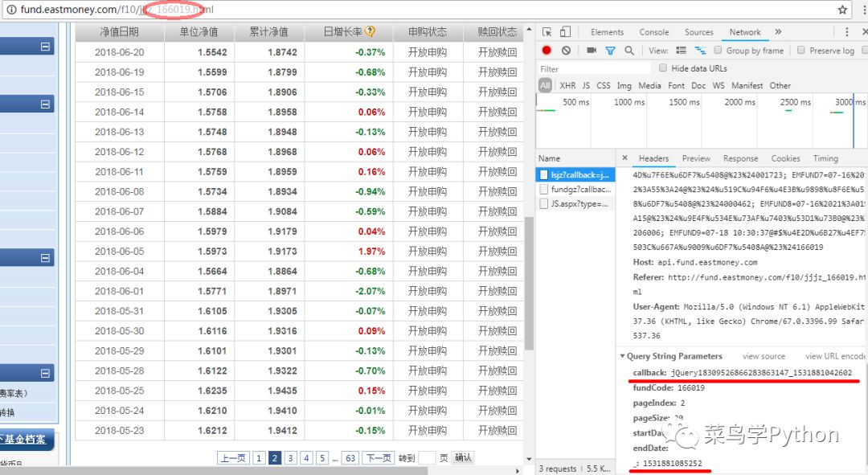Image resolution: width=868 pixels, height=475 pixels.
Task: Activate the DevTools inspect element picker
Action: coord(547,32)
